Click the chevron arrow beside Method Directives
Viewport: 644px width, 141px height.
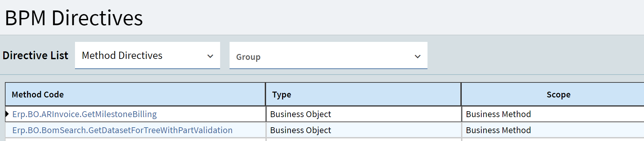point(210,56)
